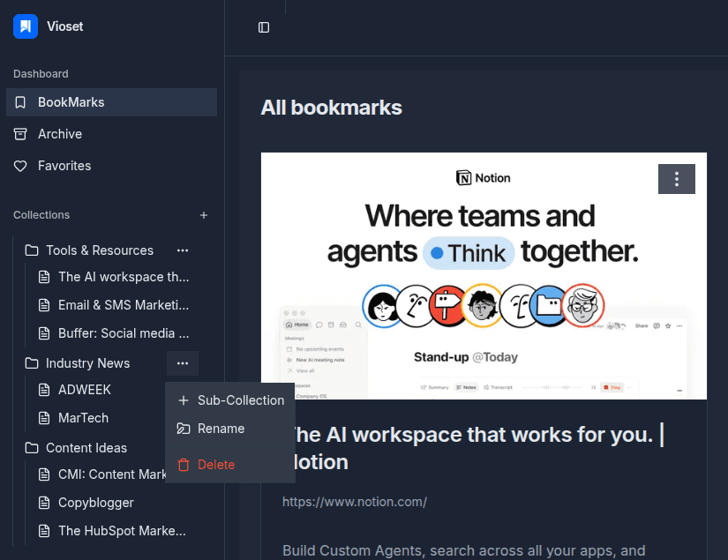Viewport: 728px width, 560px height.
Task: Click document icon beside CMI: Content Mark
Action: click(44, 474)
